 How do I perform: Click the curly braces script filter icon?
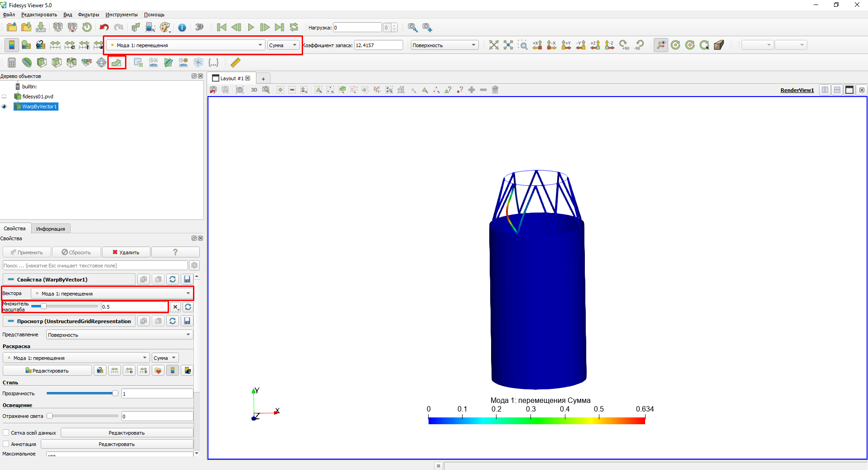[213, 63]
